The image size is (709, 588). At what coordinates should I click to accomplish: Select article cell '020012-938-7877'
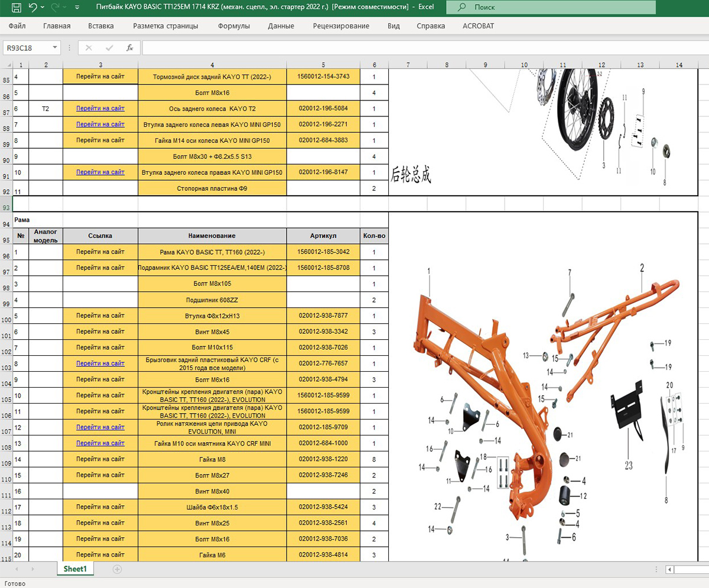tap(323, 316)
